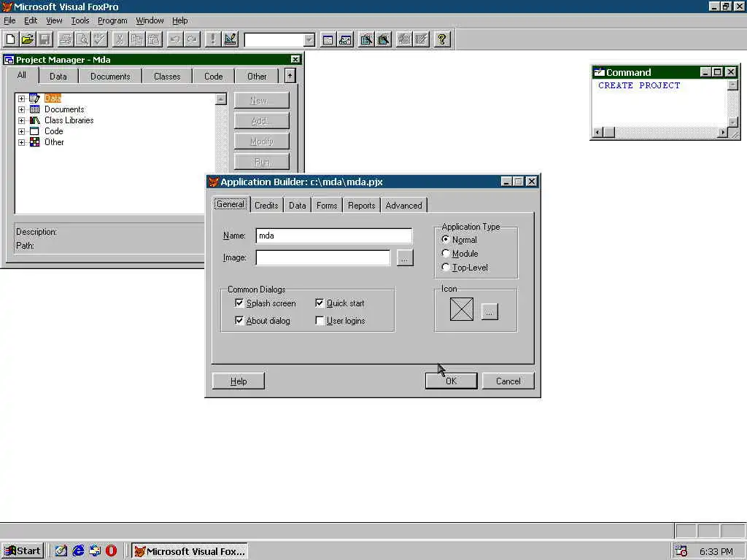Click the Run exclamation mark icon
Image resolution: width=747 pixels, height=560 pixels.
coord(212,39)
